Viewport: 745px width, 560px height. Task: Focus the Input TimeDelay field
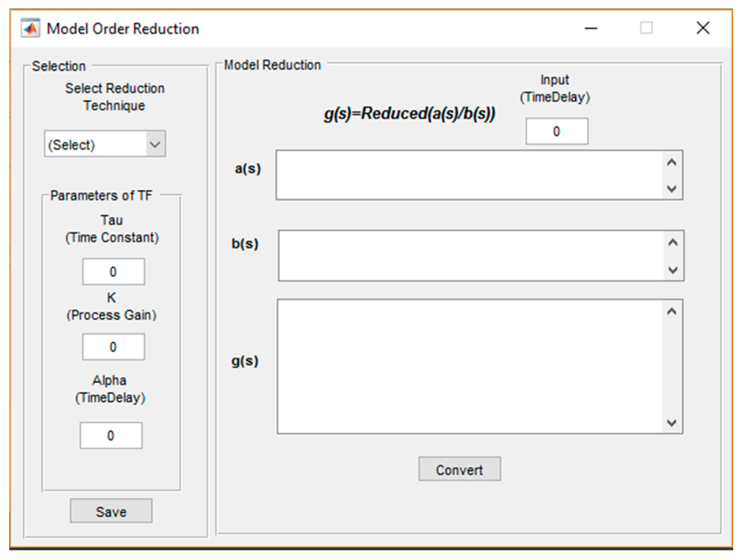coord(556,131)
